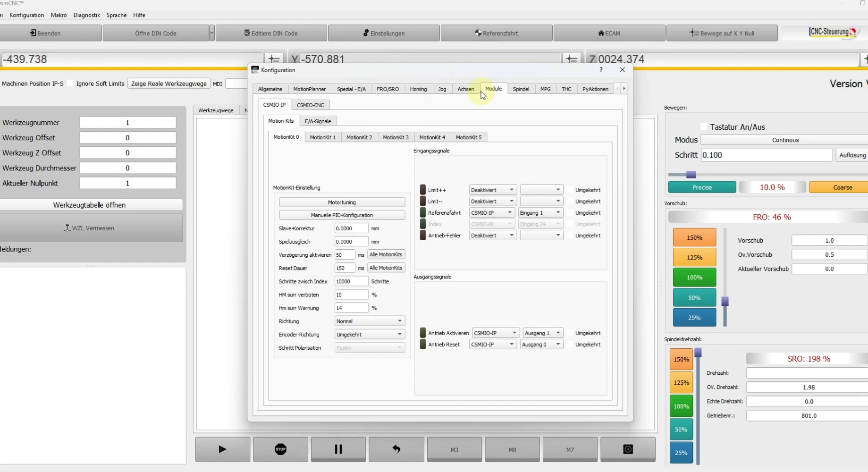The image size is (868, 472).
Task: Enable the Ignore Soft Limits checkbox
Action: coord(70,84)
